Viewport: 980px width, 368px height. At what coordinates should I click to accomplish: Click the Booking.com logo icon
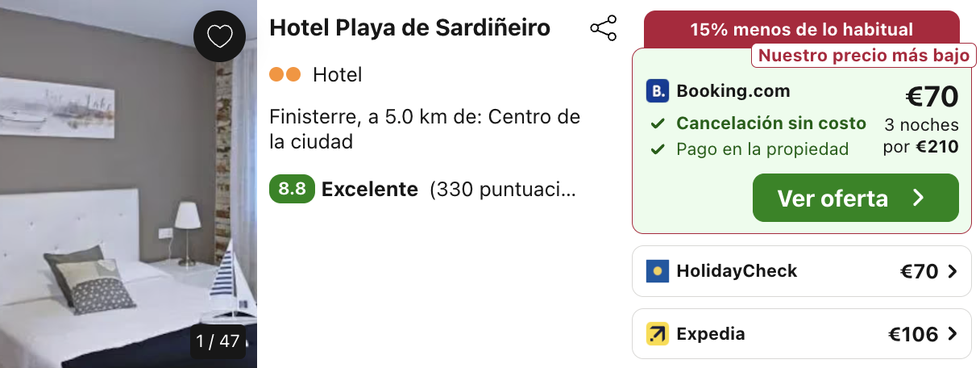coord(658,91)
